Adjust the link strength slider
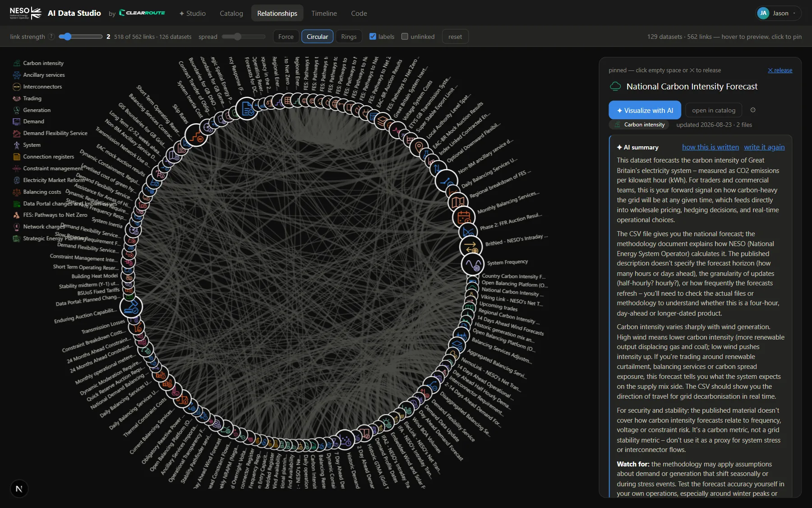 coord(80,37)
